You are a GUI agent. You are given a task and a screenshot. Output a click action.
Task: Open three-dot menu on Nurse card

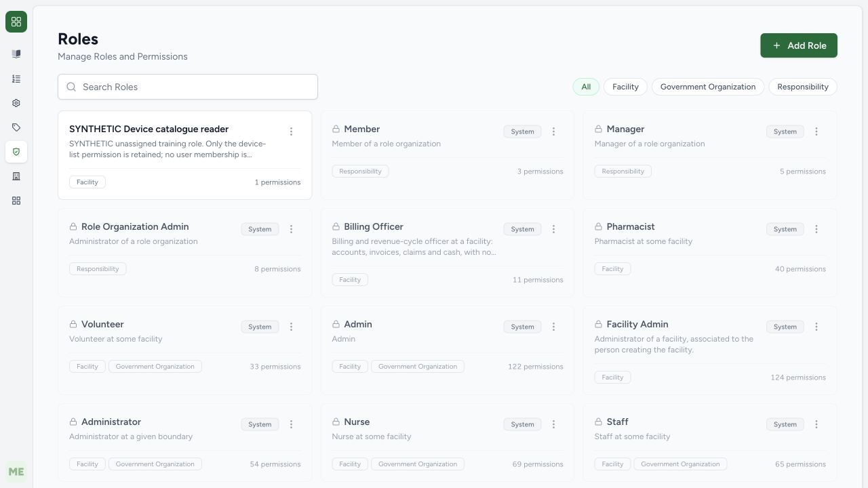pyautogui.click(x=553, y=424)
